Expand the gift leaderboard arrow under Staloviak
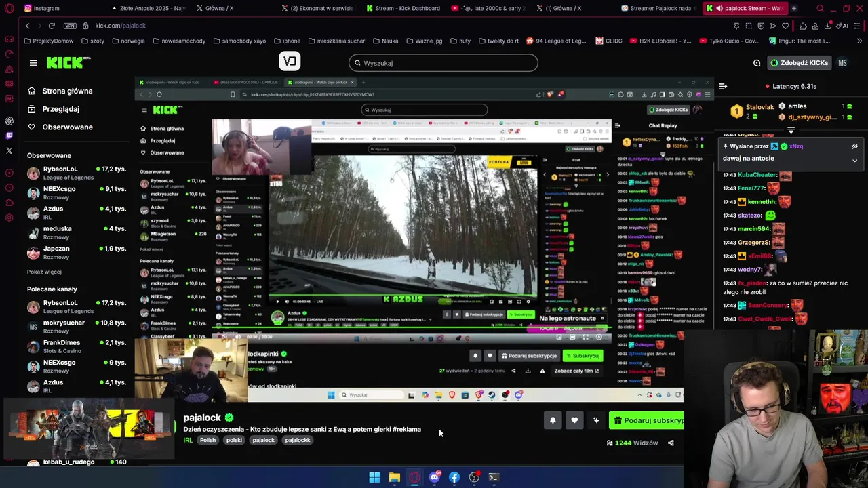Screen dimensions: 868x488 coord(791,129)
